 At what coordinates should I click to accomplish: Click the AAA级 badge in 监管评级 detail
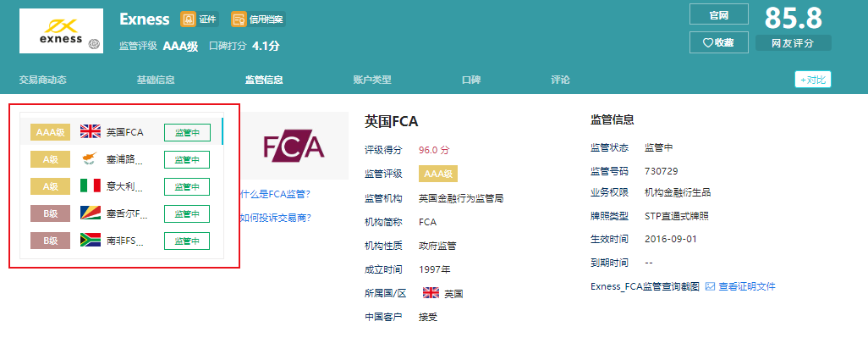438,174
